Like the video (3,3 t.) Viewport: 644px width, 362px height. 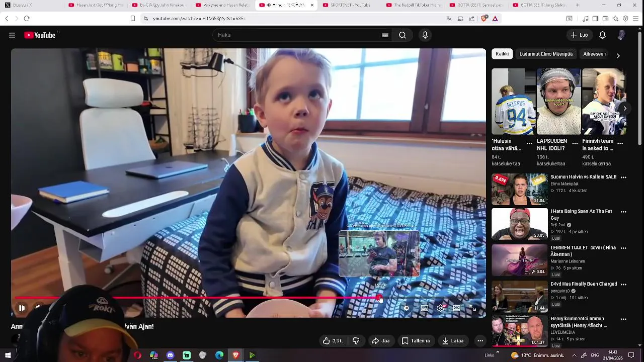pos(333,341)
